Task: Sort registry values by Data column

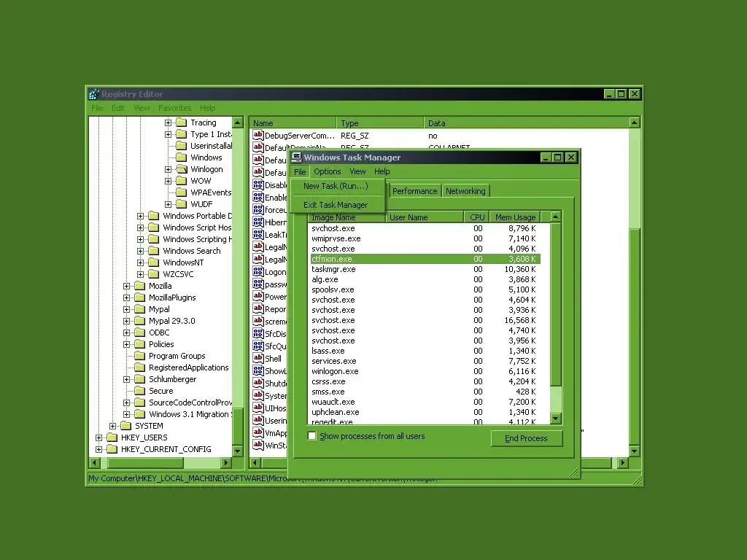Action: tap(526, 122)
